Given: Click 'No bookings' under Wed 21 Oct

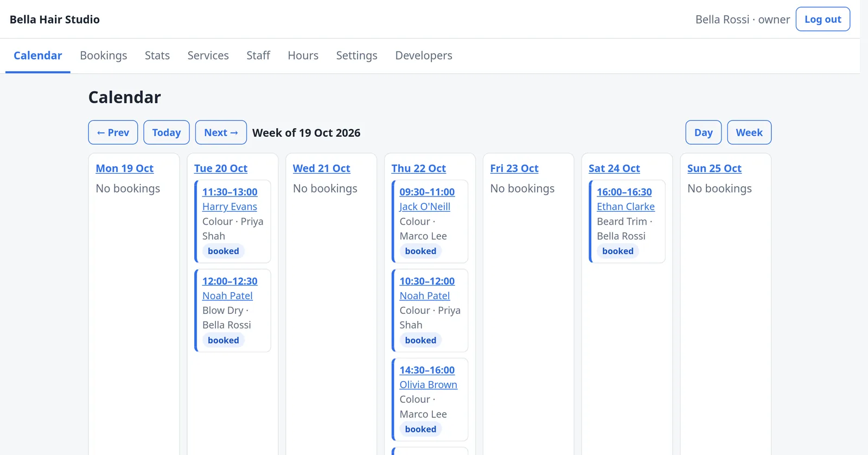Looking at the screenshot, I should (325, 188).
